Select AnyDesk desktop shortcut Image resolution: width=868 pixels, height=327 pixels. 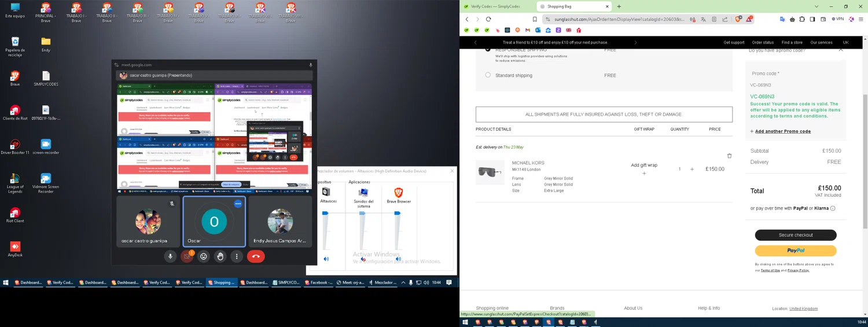[15, 249]
